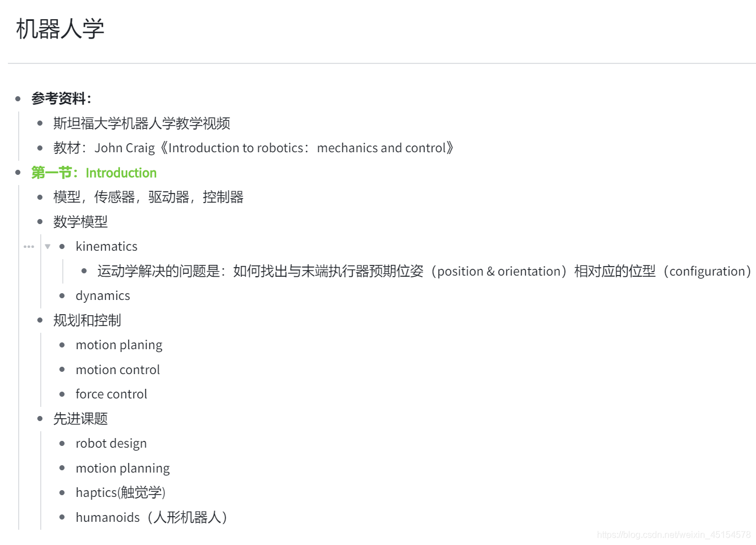Select the robot design item
Image resolution: width=756 pixels, height=545 pixels.
pos(111,443)
